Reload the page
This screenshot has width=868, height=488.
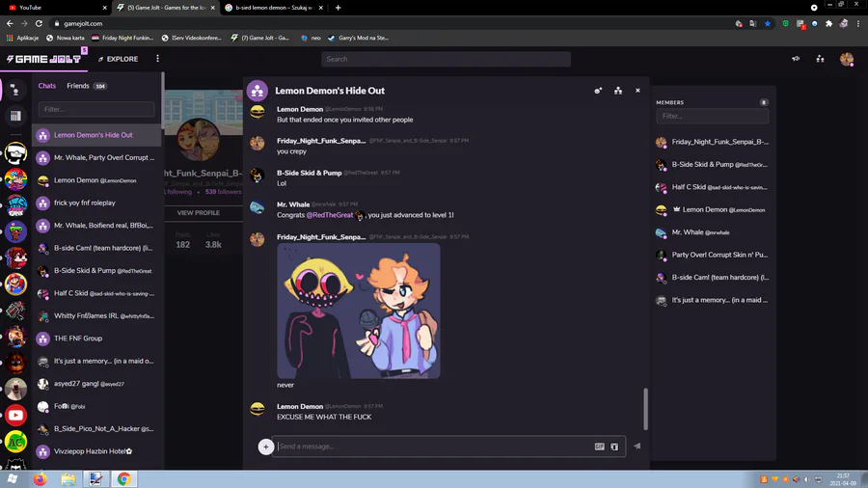coord(39,24)
